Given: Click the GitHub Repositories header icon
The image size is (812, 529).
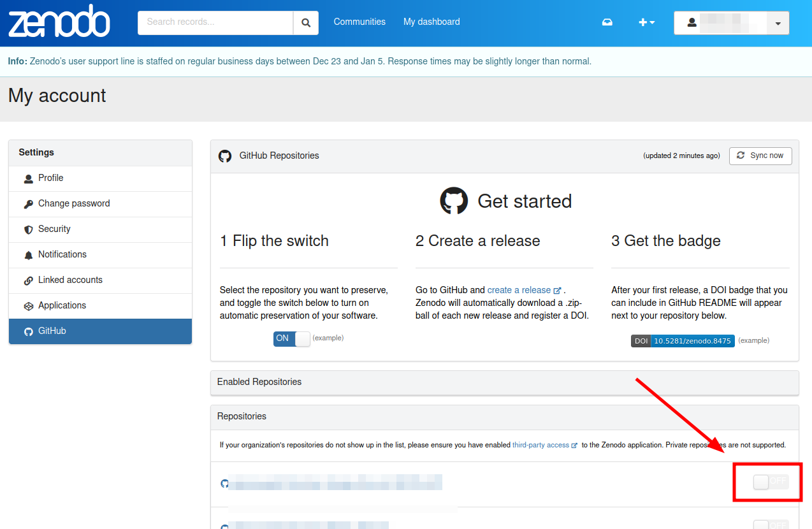Looking at the screenshot, I should [x=225, y=156].
